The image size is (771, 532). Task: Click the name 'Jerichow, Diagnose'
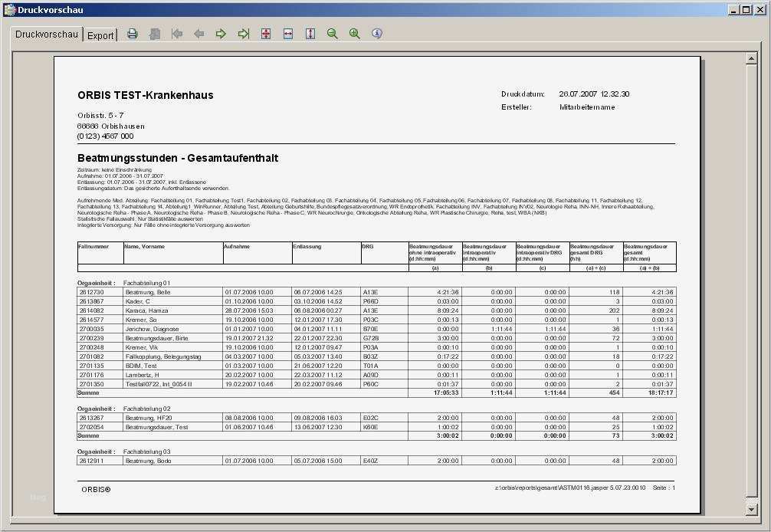coord(152,329)
